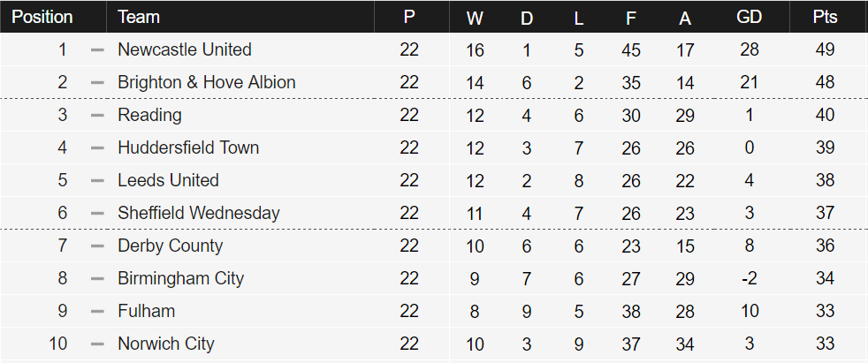This screenshot has width=868, height=363.
Task: Click the Newcastle United team name
Action: coord(185,49)
